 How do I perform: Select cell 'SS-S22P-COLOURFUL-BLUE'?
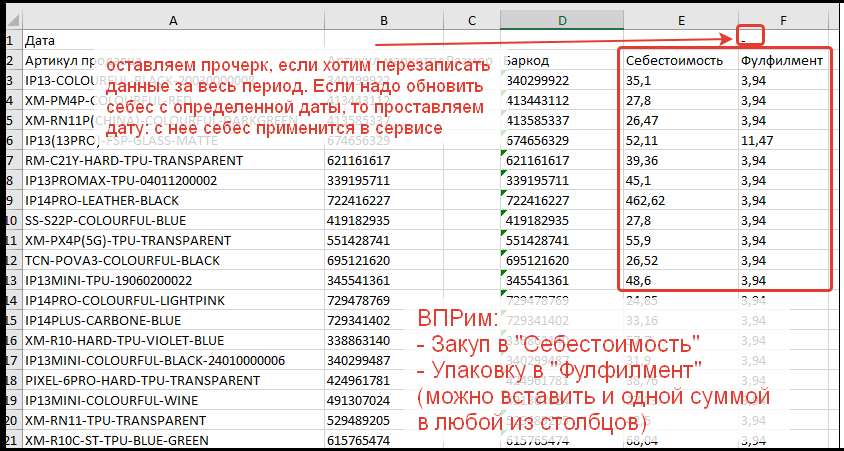[x=173, y=220]
